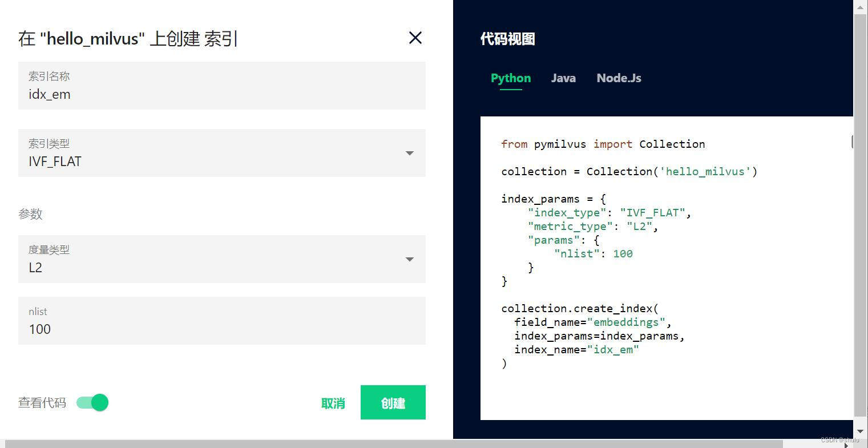Click the scroll-down arrow of page scrollbar
The image size is (868, 448).
coord(861,432)
